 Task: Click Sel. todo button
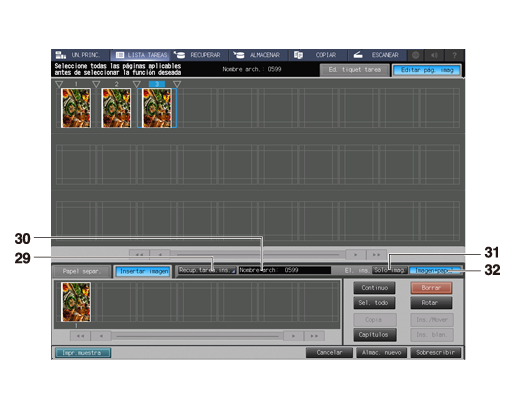[375, 303]
